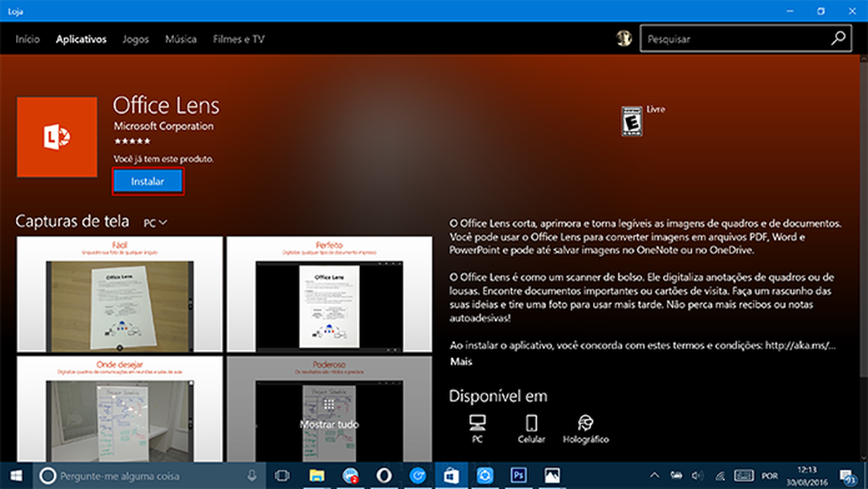868x489 pixels.
Task: Click Cortana search box in taskbar
Action: tap(149, 475)
